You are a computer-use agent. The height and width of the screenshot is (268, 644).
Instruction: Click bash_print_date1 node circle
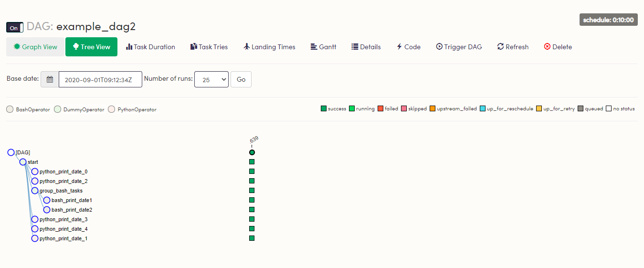pos(47,200)
